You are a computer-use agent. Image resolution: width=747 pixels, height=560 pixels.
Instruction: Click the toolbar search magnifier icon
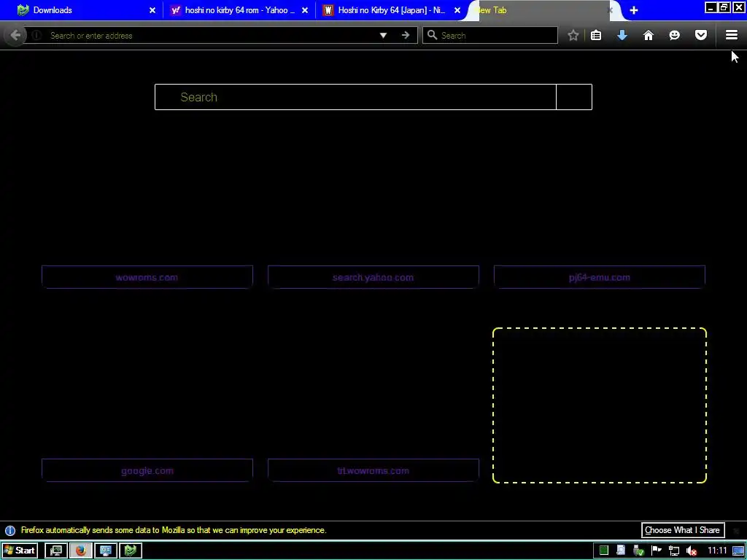click(x=432, y=35)
